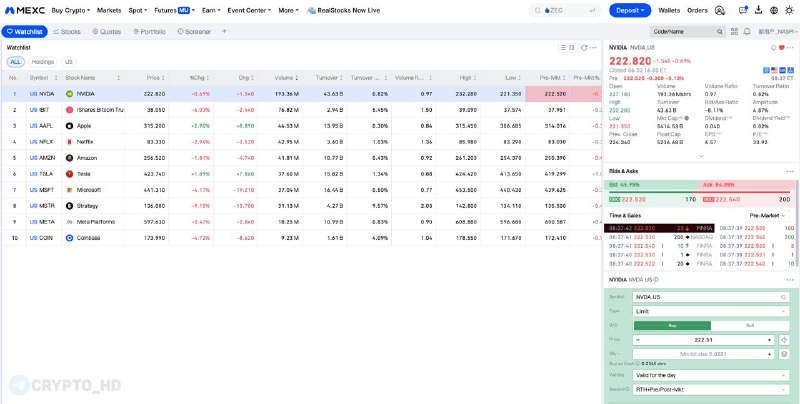Open the Markets menu item
This screenshot has width=800, height=404.
[109, 10]
